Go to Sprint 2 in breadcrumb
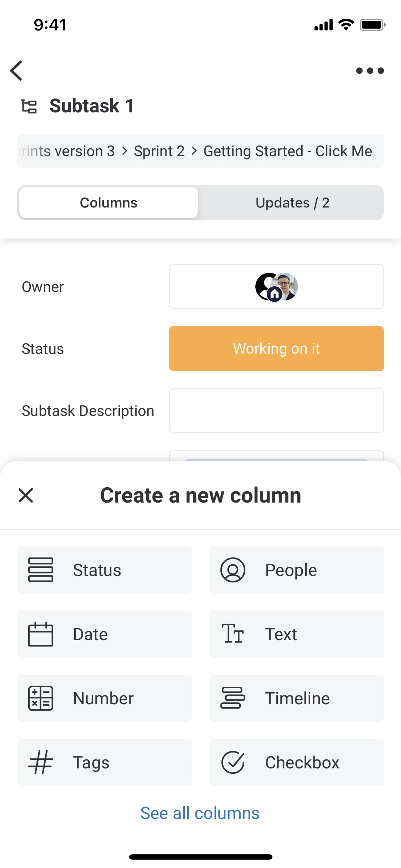This screenshot has width=401, height=868. pos(159,151)
